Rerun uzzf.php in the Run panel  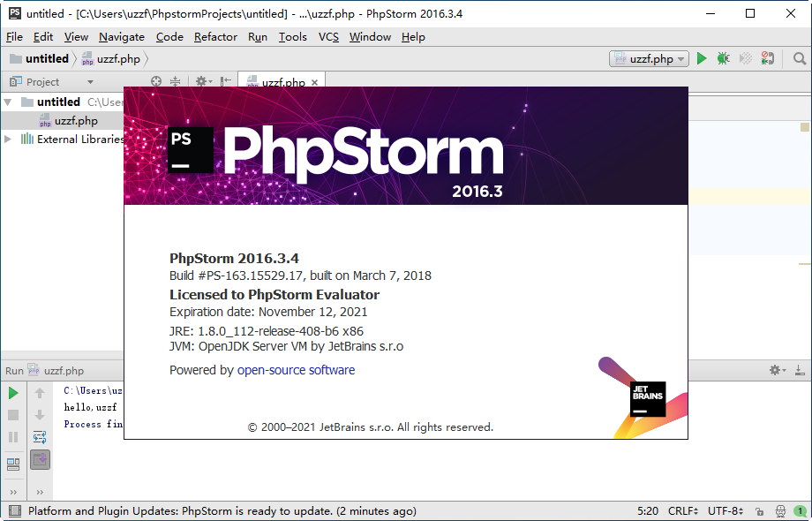click(x=13, y=393)
